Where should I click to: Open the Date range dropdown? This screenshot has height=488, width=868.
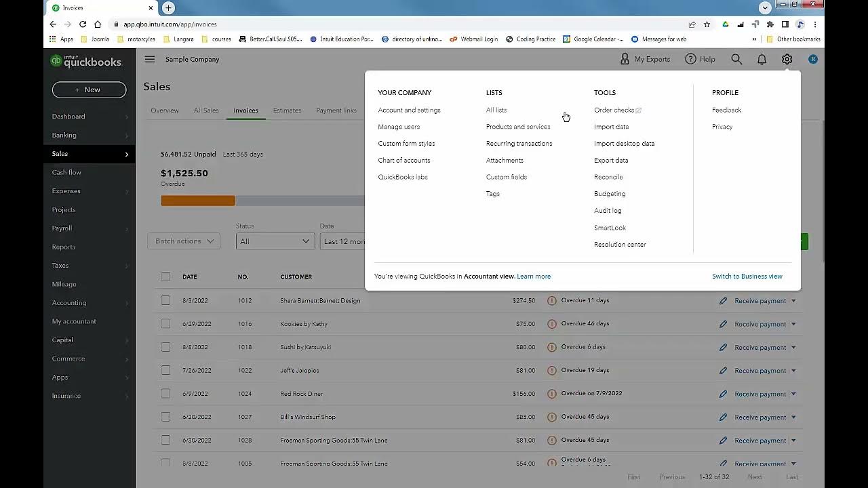(342, 241)
